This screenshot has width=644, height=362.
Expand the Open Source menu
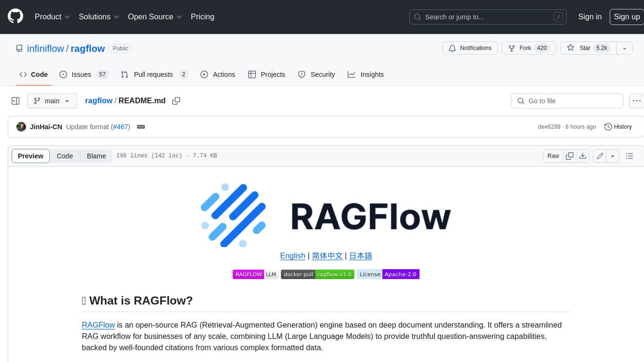[155, 17]
